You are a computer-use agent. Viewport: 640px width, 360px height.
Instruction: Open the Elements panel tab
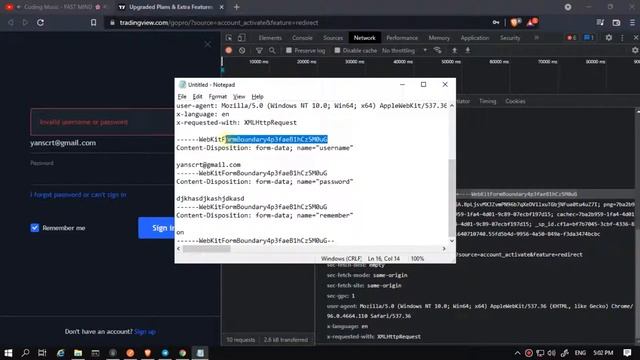click(270, 38)
